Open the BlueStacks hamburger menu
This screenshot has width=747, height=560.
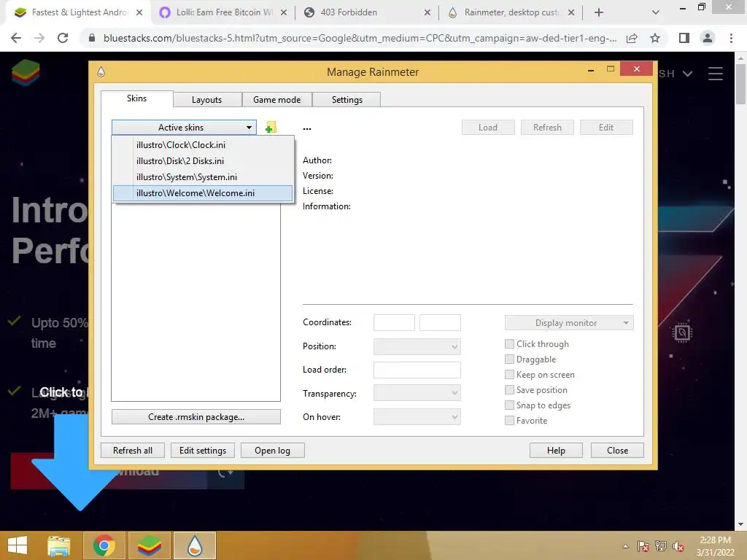(716, 74)
